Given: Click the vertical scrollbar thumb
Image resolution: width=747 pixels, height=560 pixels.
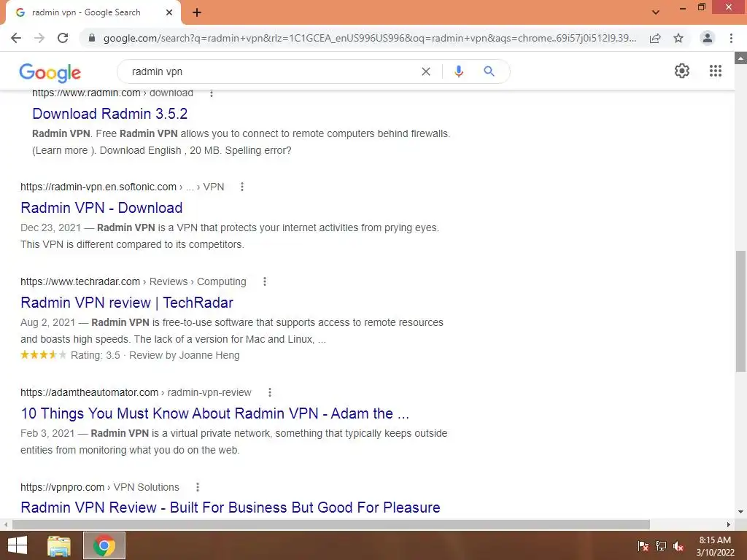Looking at the screenshot, I should [x=740, y=311].
